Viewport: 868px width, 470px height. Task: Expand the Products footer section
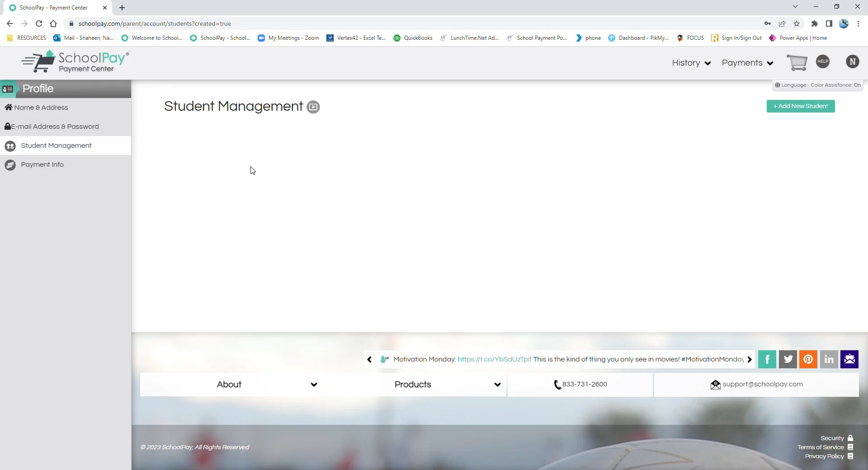click(x=415, y=385)
